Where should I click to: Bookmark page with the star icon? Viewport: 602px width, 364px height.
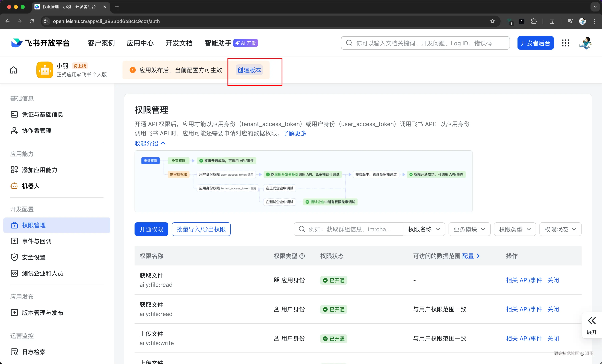(x=492, y=21)
